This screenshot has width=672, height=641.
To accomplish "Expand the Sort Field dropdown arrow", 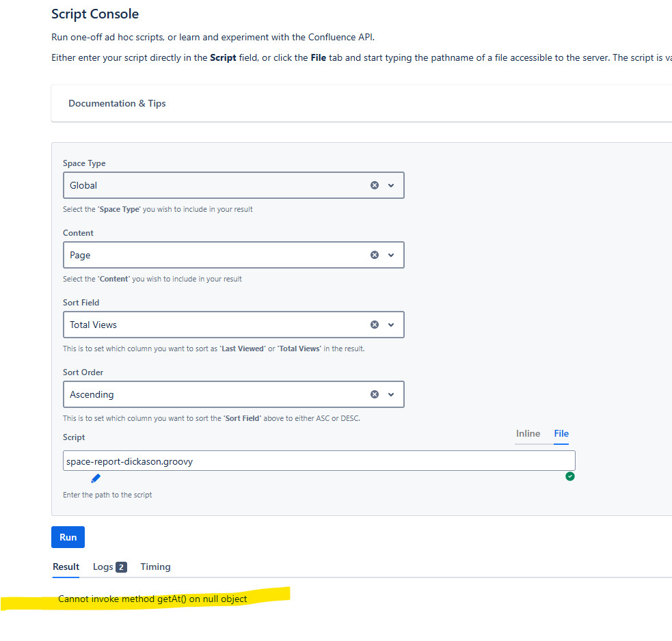I will pos(391,325).
